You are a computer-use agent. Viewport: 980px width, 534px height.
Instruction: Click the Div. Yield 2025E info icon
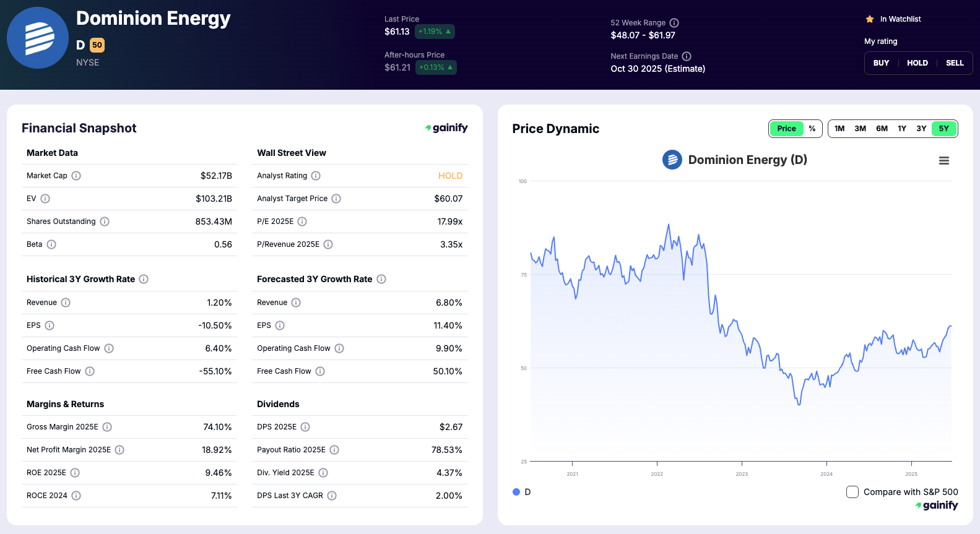click(323, 473)
